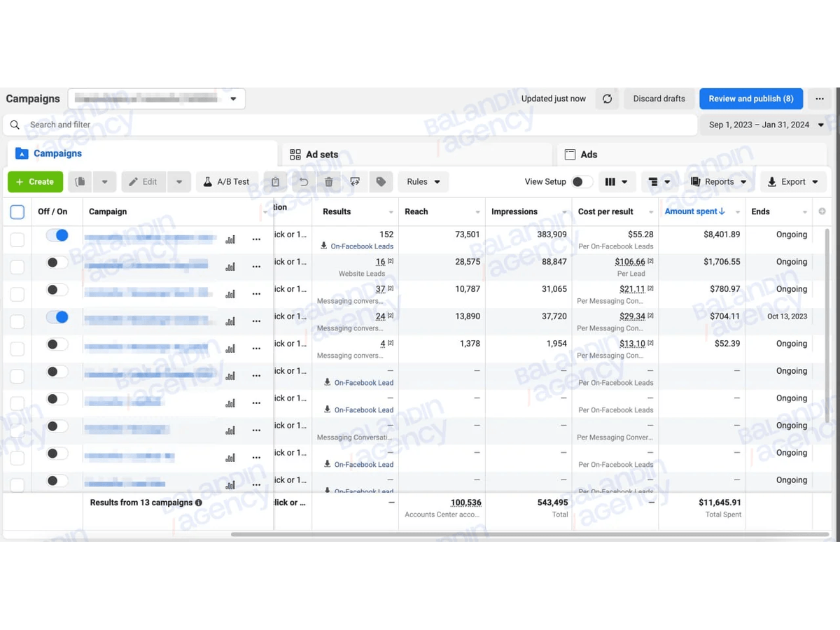The height and width of the screenshot is (630, 840).
Task: Expand the Export dropdown
Action: [x=793, y=182]
